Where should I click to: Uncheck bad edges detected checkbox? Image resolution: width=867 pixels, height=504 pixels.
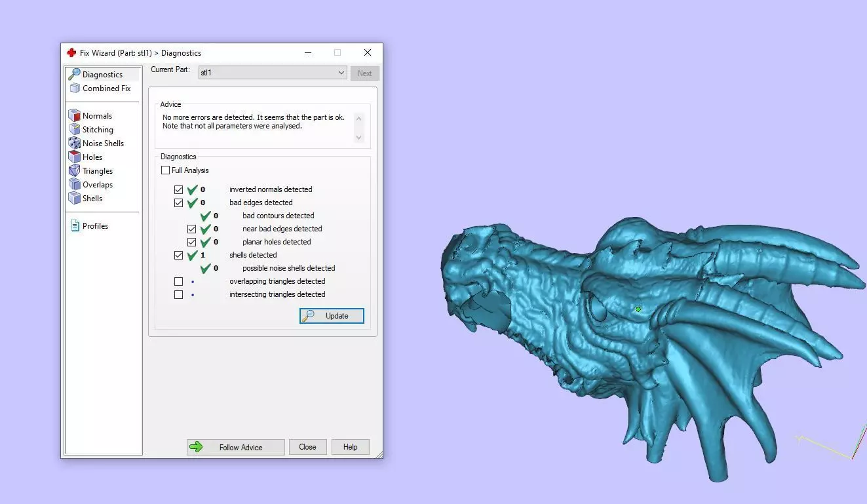tap(178, 203)
